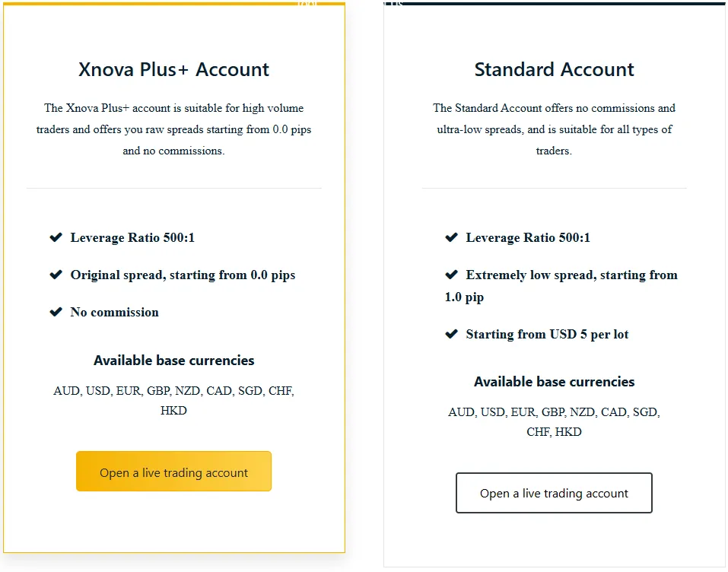Click checkmark beside No commission
The width and height of the screenshot is (728, 572).
[x=56, y=312]
